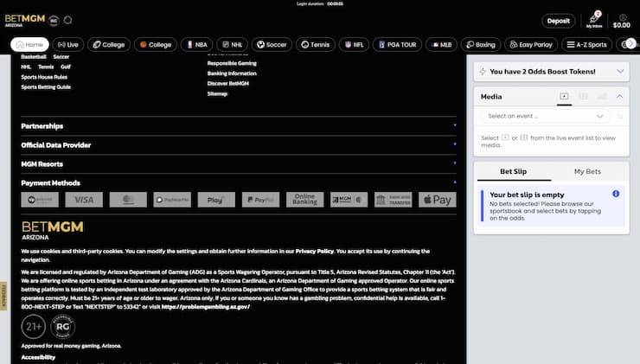Image resolution: width=640 pixels, height=364 pixels.
Task: Click the 21+ age restriction badge
Action: [x=34, y=327]
